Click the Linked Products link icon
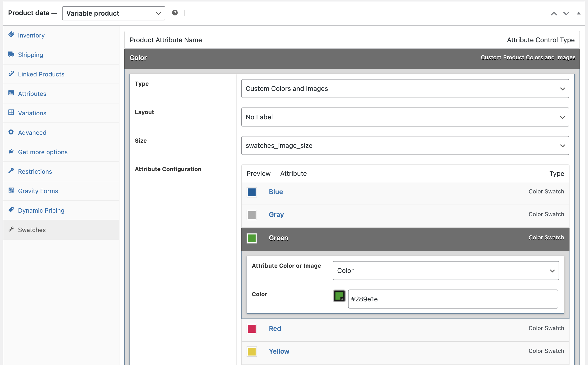Image resolution: width=588 pixels, height=365 pixels. coord(11,74)
